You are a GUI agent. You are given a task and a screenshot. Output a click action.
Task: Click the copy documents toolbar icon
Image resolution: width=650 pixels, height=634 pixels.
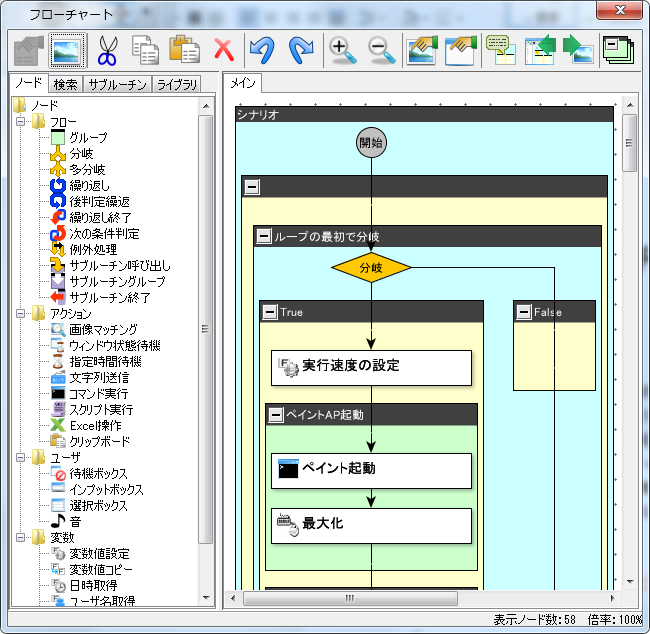click(145, 50)
